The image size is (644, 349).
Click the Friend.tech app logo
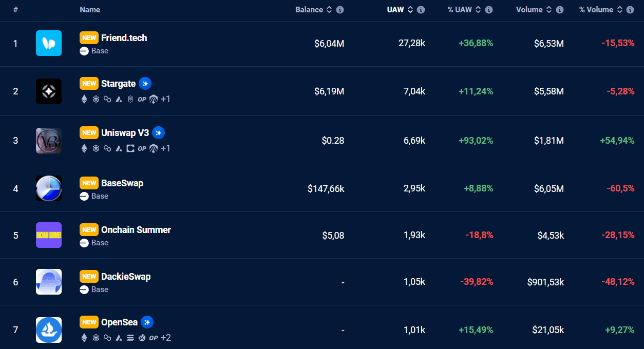tap(49, 43)
